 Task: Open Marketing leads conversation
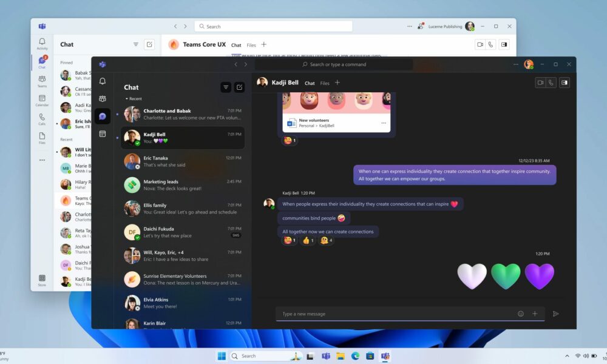coord(183,185)
